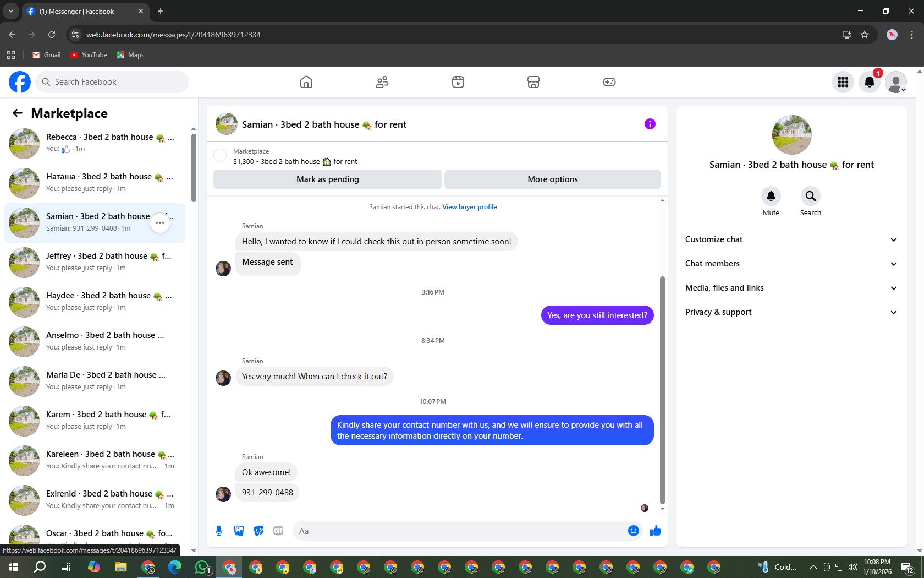
Task: Open the emoji picker smiley icon
Action: 634,531
